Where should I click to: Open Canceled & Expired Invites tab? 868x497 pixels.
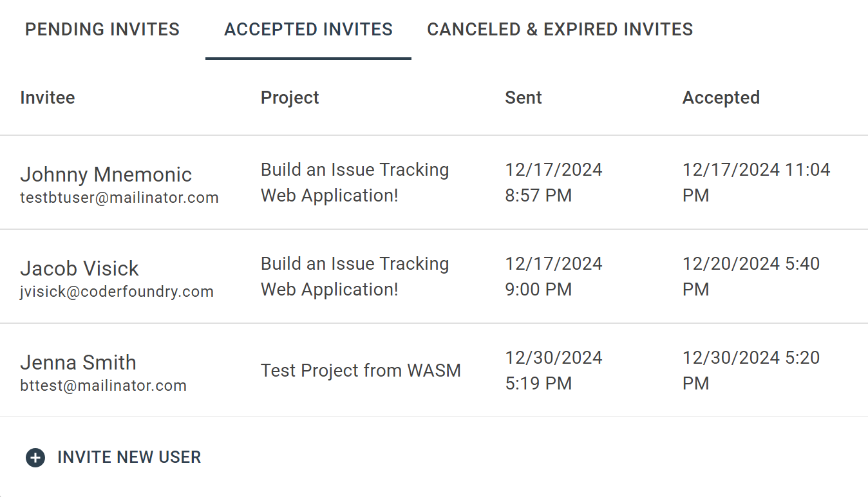[560, 30]
